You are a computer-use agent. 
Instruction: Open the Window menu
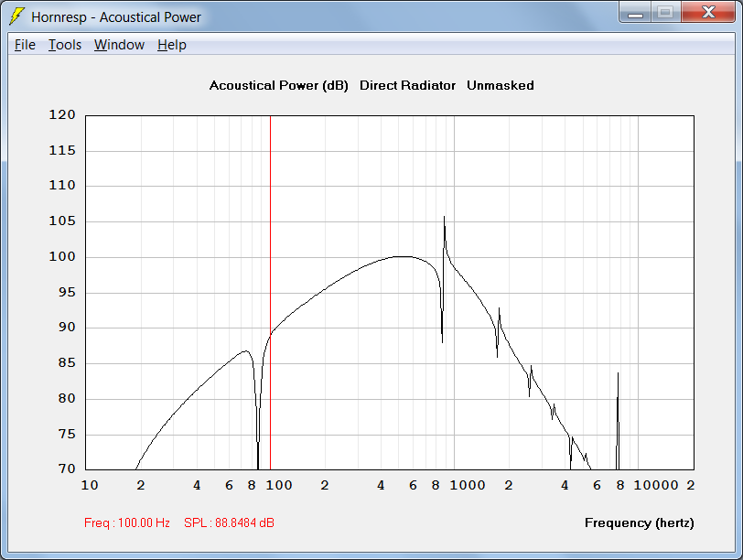click(x=119, y=45)
